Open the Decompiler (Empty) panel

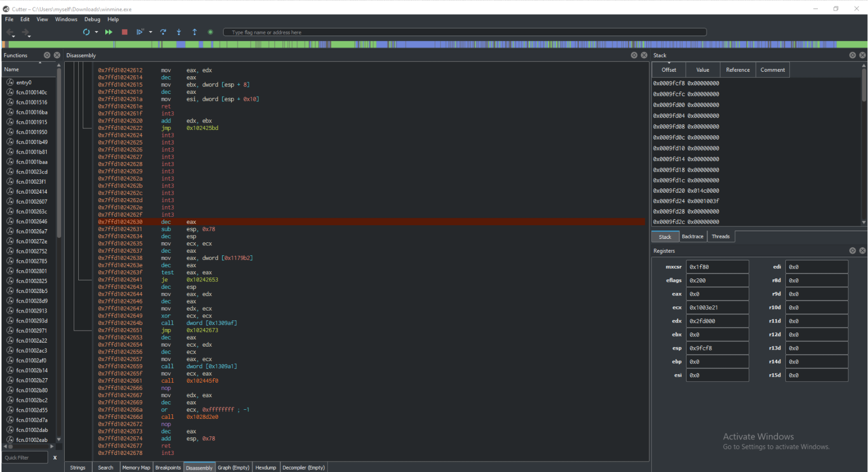[x=303, y=467]
